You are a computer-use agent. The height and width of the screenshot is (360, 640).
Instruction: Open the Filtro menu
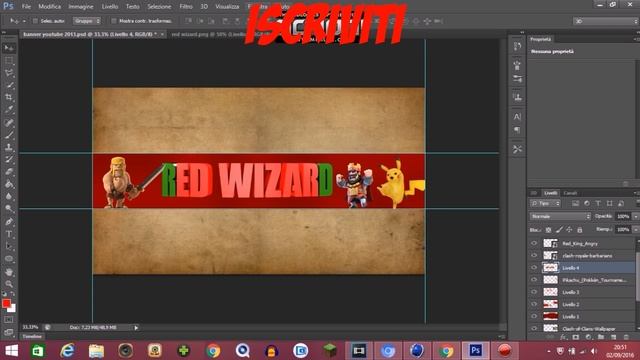coord(186,7)
